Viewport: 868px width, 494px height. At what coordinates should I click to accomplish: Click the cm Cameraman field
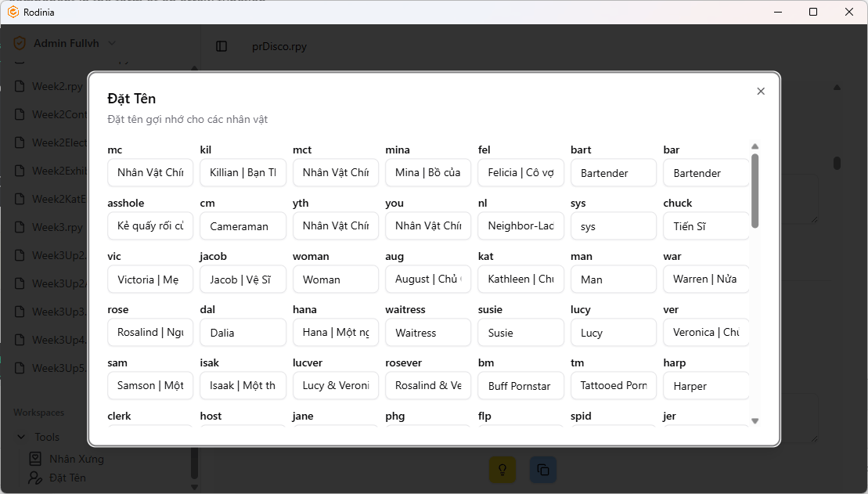point(243,226)
